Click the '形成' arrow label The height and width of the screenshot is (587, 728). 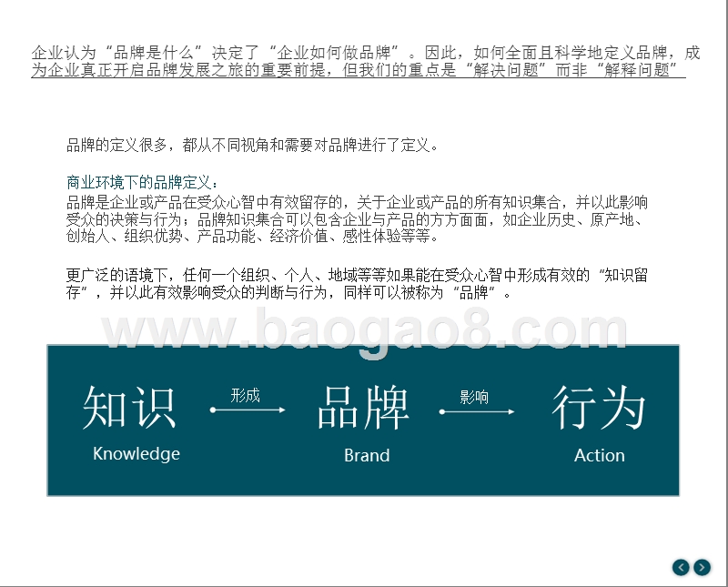(x=245, y=395)
